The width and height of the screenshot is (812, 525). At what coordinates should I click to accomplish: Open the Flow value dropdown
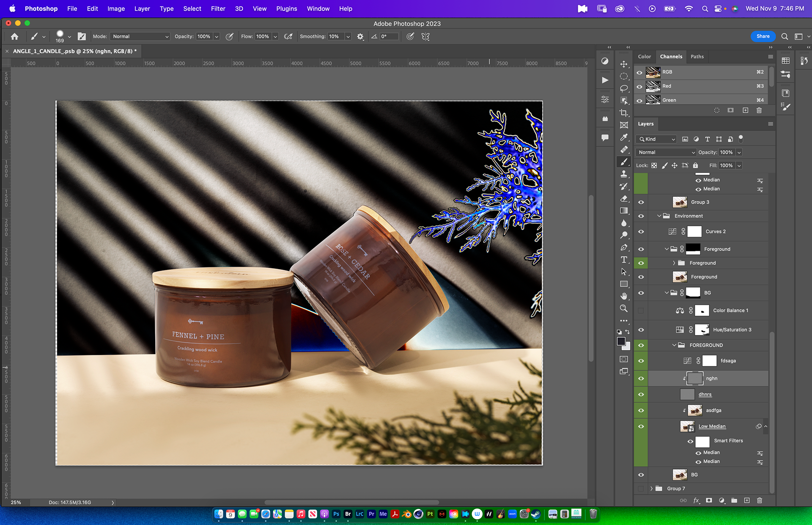(275, 36)
